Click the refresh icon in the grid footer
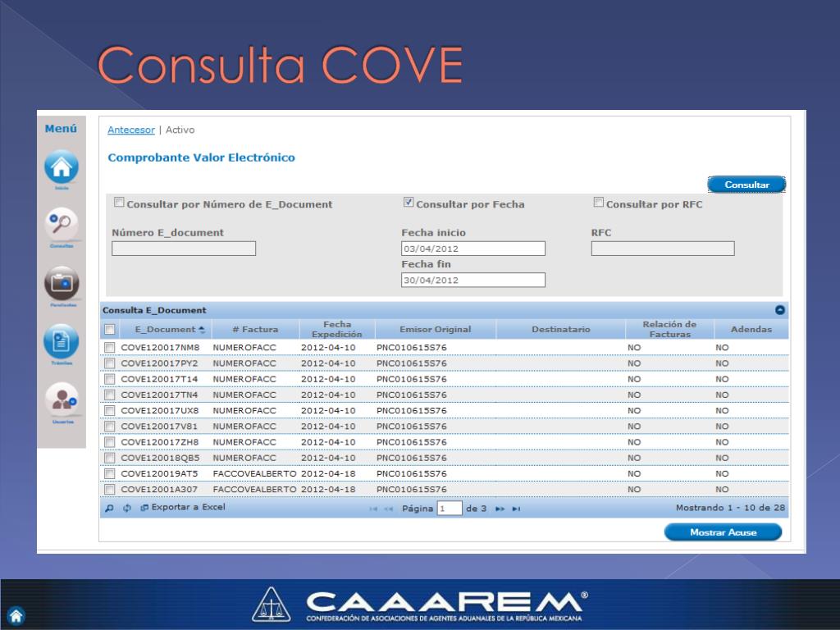Viewport: 840px width, 630px height. [x=127, y=508]
